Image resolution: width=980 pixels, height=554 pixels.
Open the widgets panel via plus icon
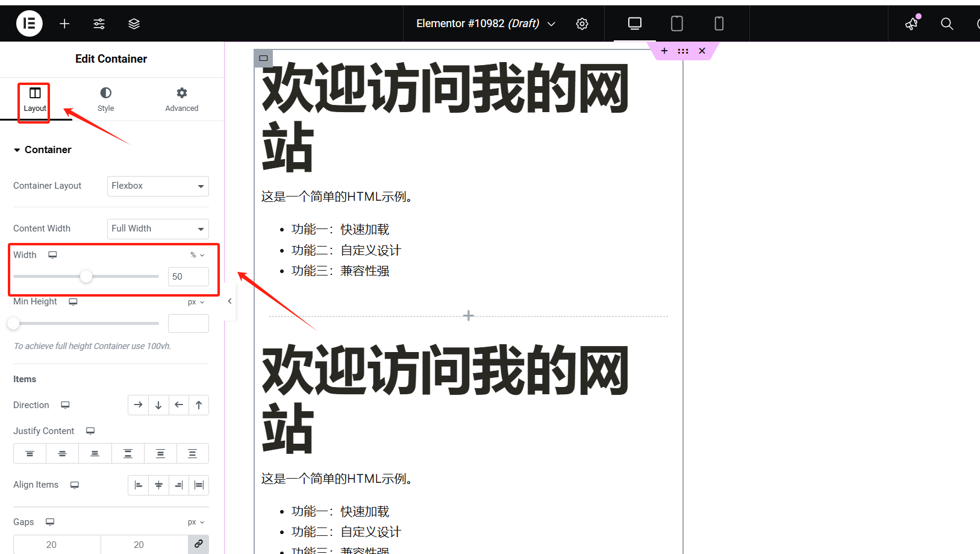(64, 24)
